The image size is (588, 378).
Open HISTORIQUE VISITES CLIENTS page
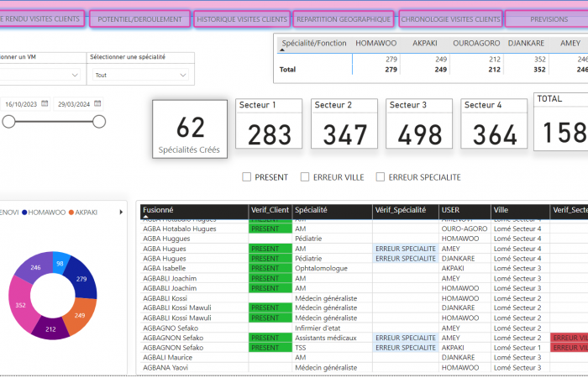click(x=242, y=19)
